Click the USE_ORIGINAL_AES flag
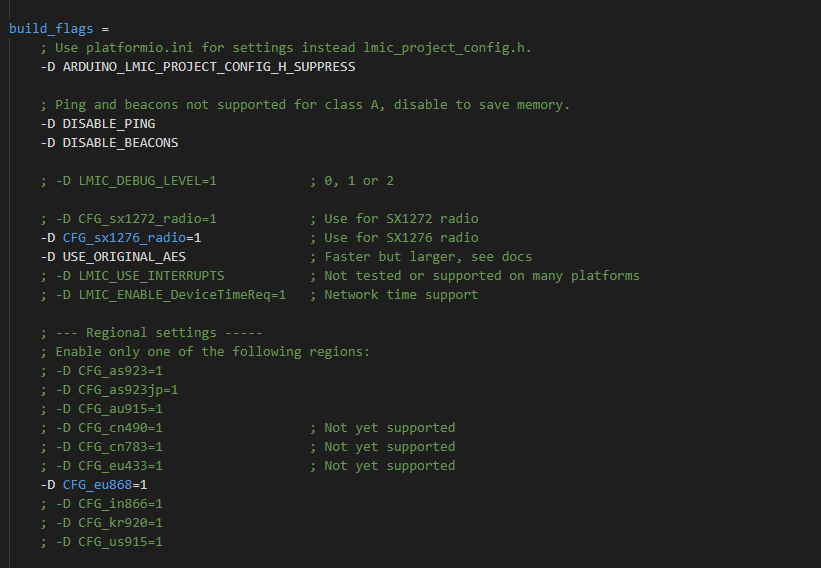Image resolution: width=821 pixels, height=568 pixels. point(124,257)
